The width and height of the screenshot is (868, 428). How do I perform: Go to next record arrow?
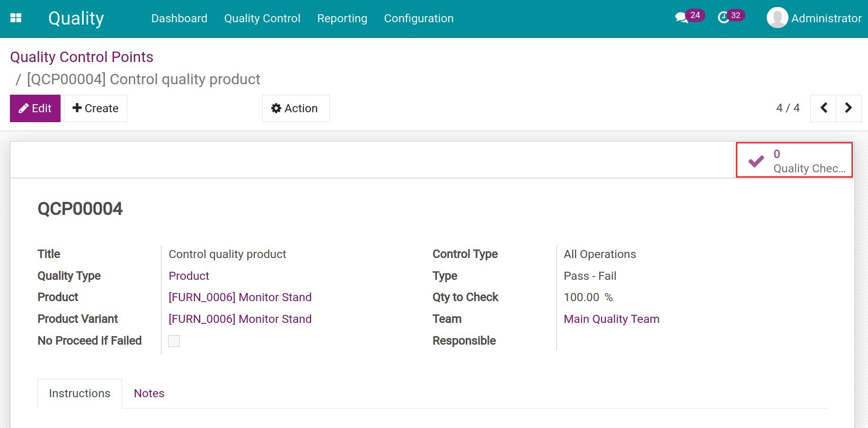[x=848, y=108]
